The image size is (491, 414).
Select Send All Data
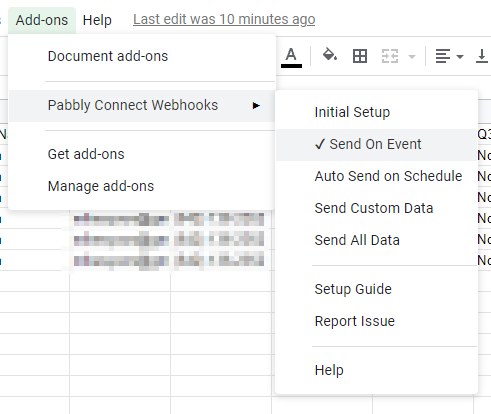point(377,240)
